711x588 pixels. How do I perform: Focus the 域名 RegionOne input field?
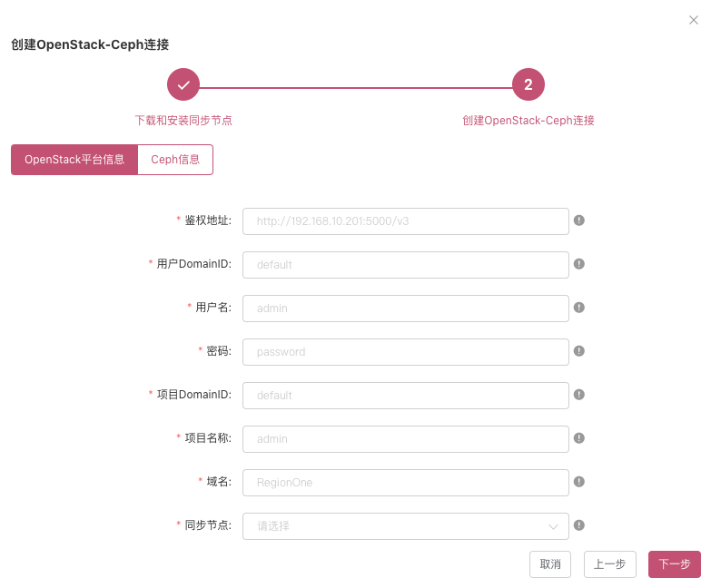406,482
